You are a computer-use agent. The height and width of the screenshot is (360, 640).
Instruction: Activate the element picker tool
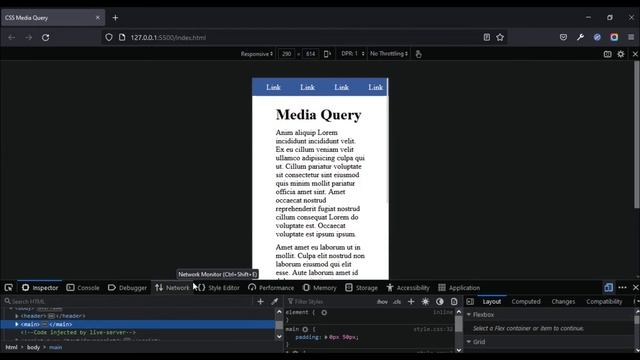pos(9,288)
